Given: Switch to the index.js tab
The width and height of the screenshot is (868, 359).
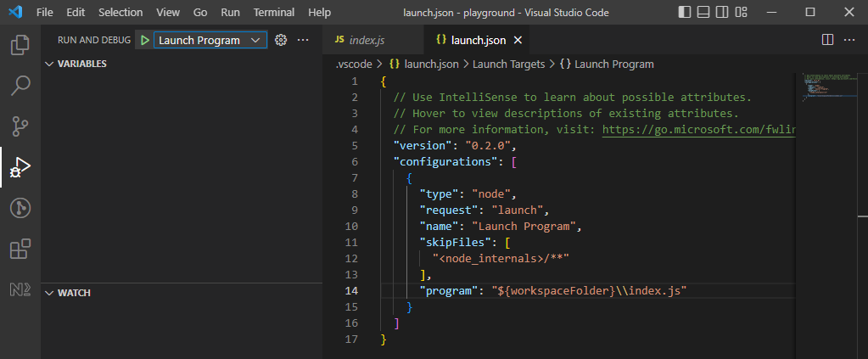Looking at the screenshot, I should point(373,41).
